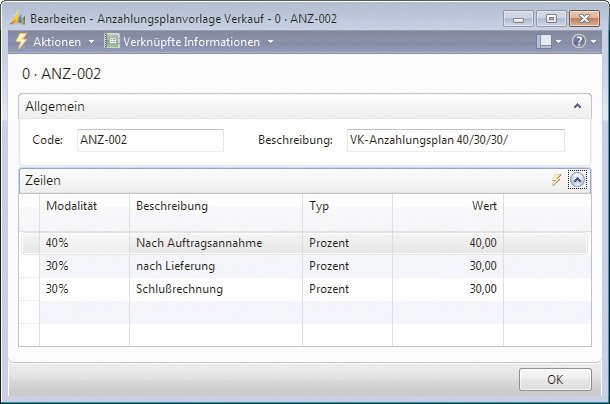Screen dimensions: 610x404
Task: Open the customize layout dropdown arrow
Action: click(558, 42)
